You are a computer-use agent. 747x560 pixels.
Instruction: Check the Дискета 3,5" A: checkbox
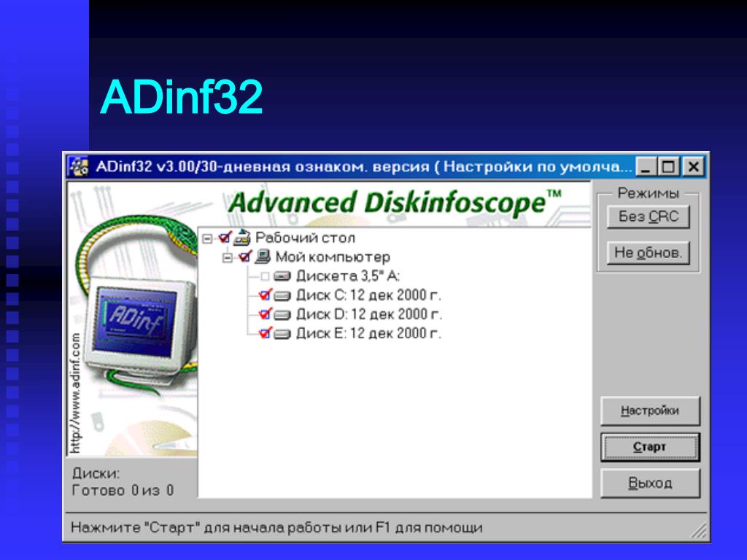click(x=265, y=276)
